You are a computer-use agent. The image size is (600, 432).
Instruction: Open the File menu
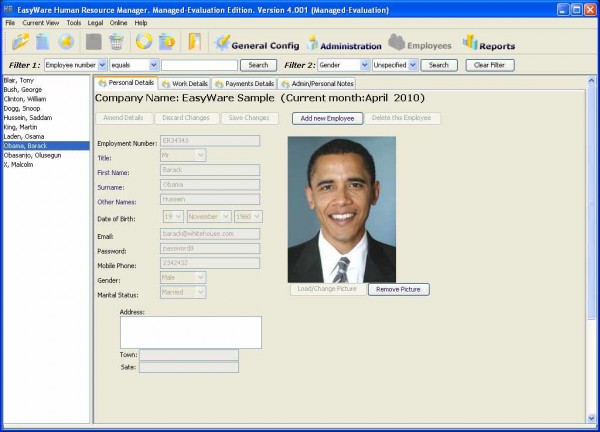(x=10, y=23)
